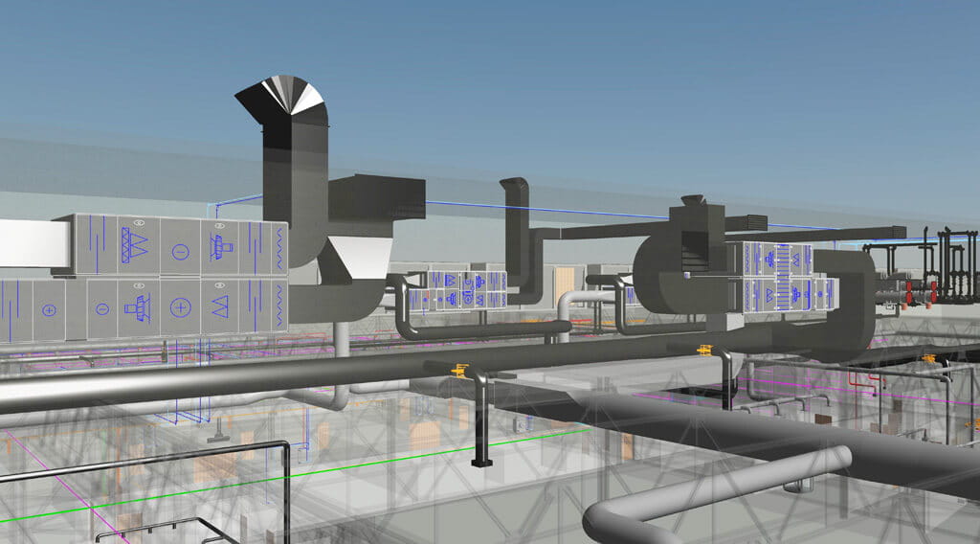Click the white triangular duct transition piece

(356, 261)
